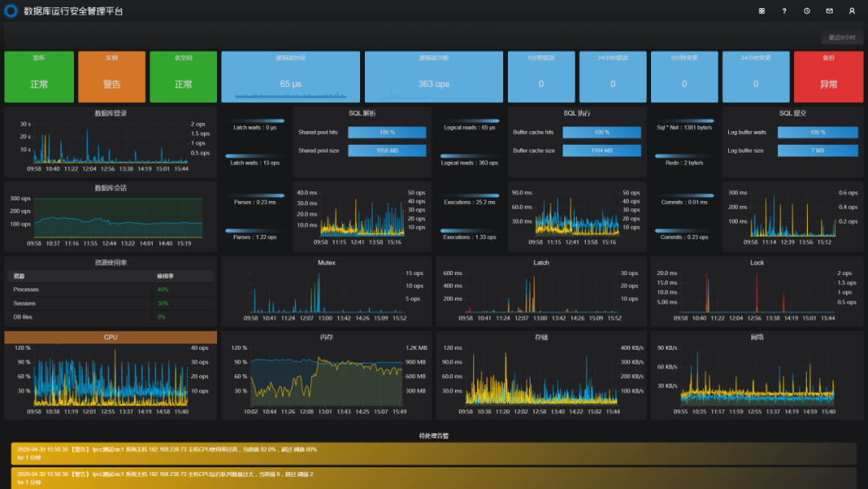Open the 待处理告警 alerts section title

[434, 436]
